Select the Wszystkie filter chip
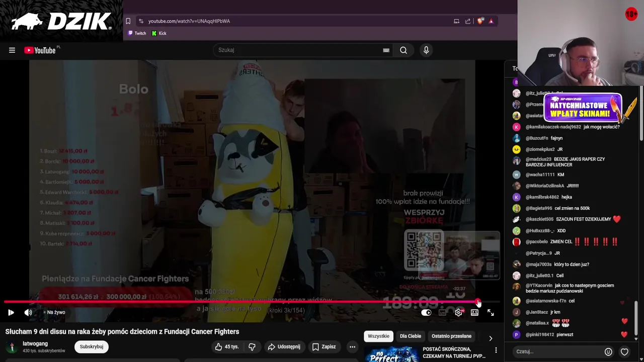The height and width of the screenshot is (362, 644). [x=378, y=336]
